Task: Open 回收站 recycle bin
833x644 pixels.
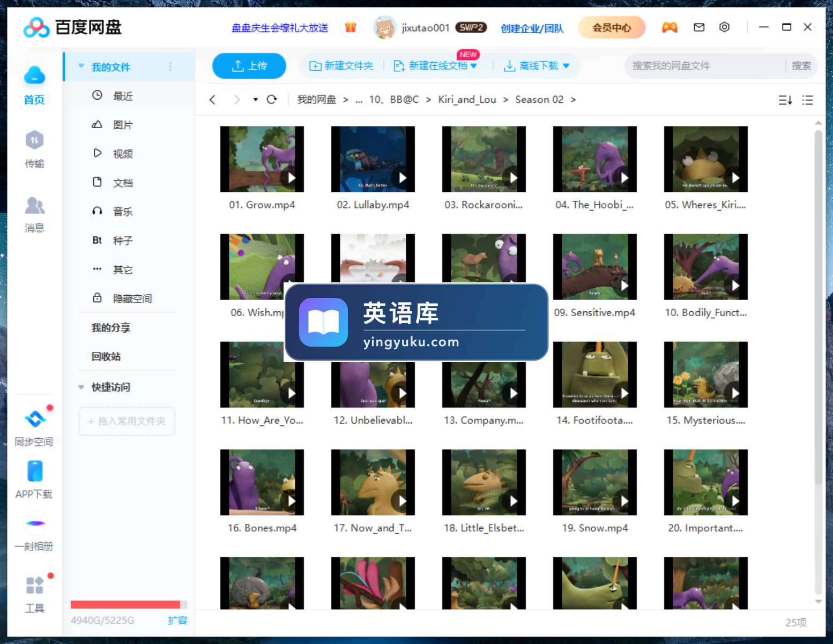Action: pyautogui.click(x=106, y=357)
